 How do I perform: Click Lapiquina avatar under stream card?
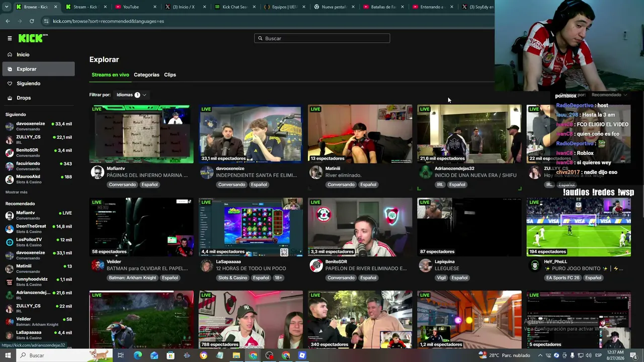point(426,265)
